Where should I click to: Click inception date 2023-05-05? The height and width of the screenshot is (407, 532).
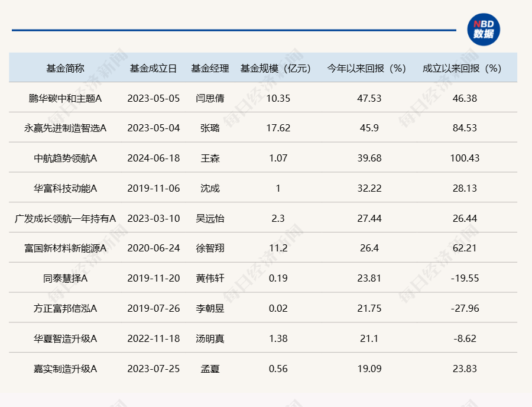(x=153, y=98)
